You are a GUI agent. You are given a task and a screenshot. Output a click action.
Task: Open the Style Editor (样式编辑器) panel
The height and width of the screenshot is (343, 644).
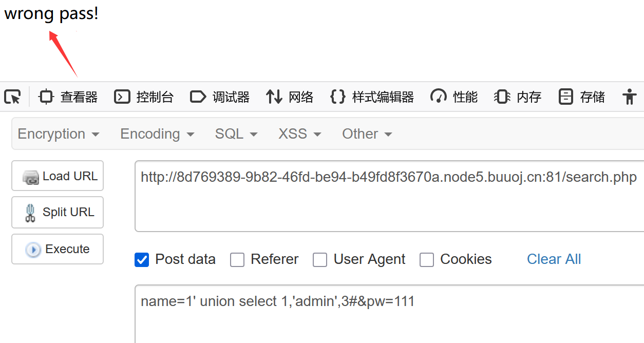coord(372,97)
